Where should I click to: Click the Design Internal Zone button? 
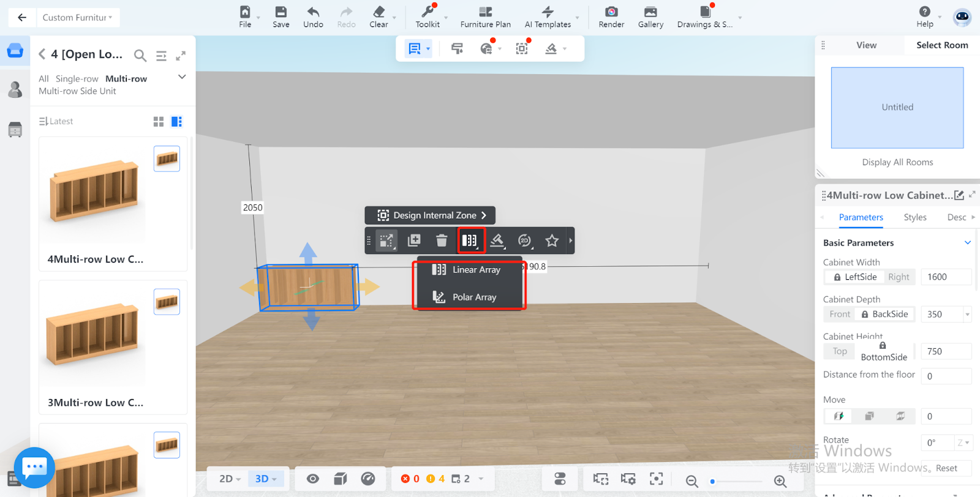pos(430,215)
